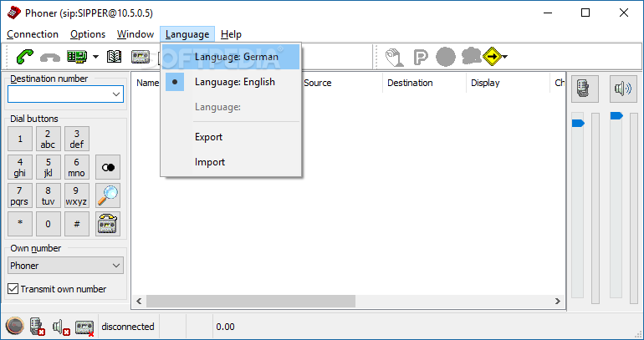Click the round status icon in status bar
The width and height of the screenshot is (644, 340).
point(15,327)
